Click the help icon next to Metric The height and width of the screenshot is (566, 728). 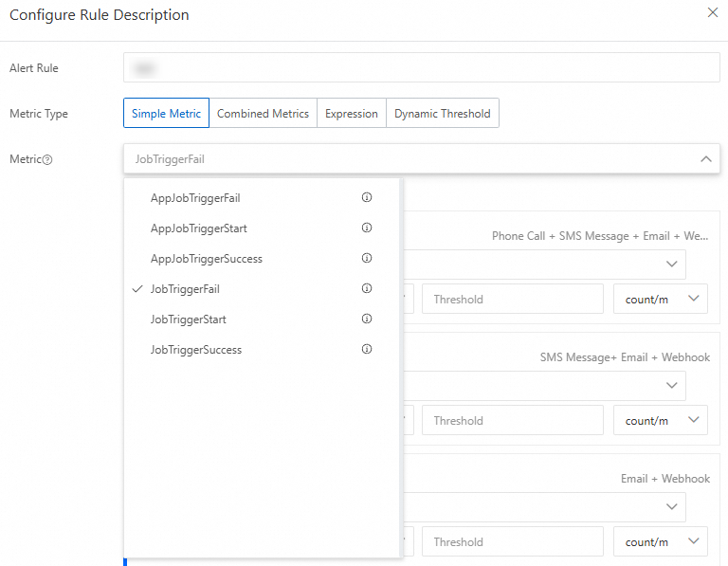coord(47,159)
